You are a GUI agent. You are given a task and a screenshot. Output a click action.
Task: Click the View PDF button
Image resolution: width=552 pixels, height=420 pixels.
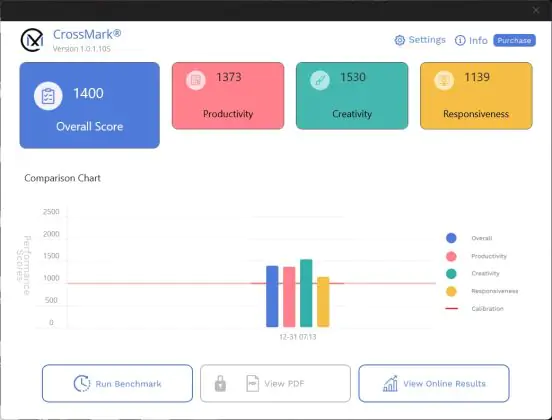pos(275,383)
